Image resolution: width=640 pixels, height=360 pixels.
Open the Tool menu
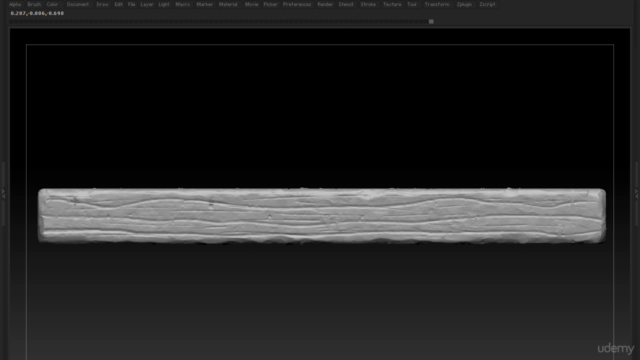point(412,4)
